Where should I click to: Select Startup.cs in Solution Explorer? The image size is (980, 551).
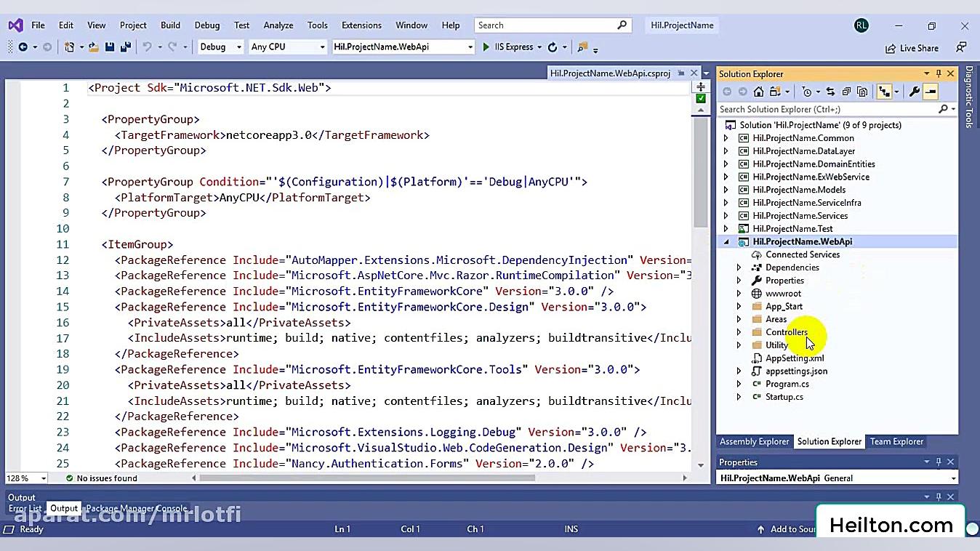(x=784, y=397)
